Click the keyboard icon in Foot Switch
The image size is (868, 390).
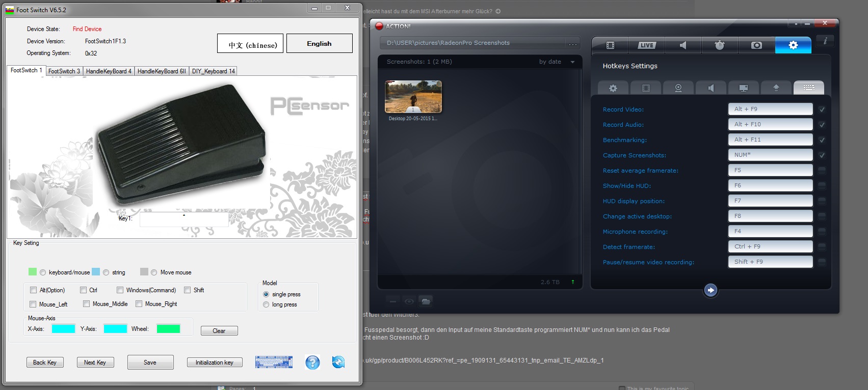coord(274,362)
